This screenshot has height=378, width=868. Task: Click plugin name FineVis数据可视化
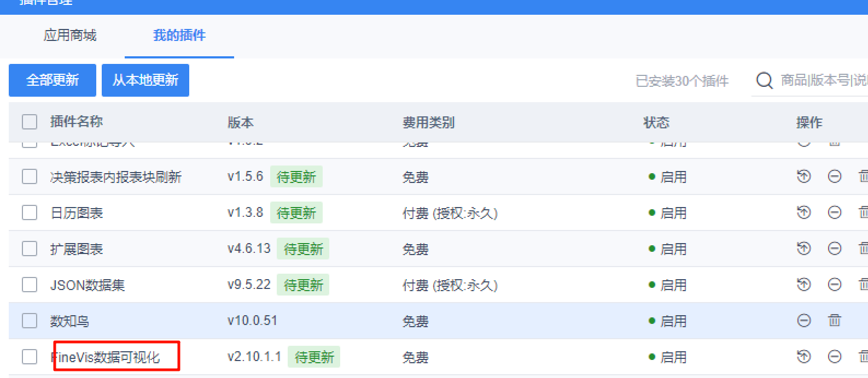click(x=105, y=357)
